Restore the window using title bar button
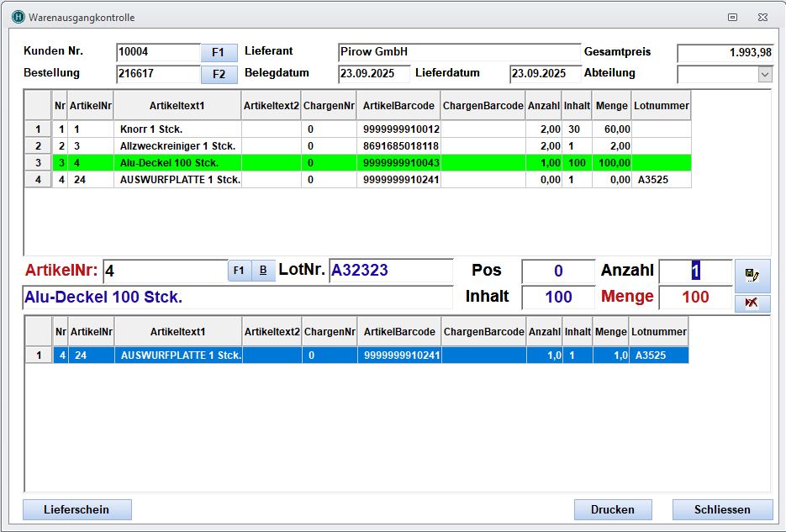 (x=732, y=17)
